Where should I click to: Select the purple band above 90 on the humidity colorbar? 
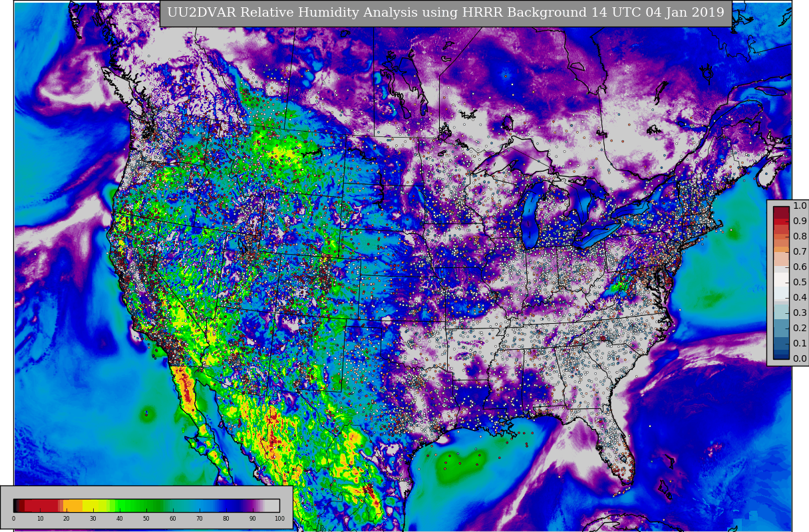pos(253,505)
